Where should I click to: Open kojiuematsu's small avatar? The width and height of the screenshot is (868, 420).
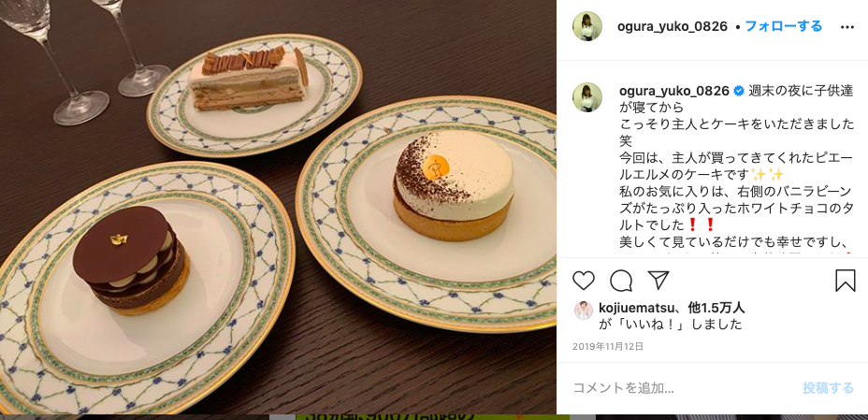tap(583, 311)
